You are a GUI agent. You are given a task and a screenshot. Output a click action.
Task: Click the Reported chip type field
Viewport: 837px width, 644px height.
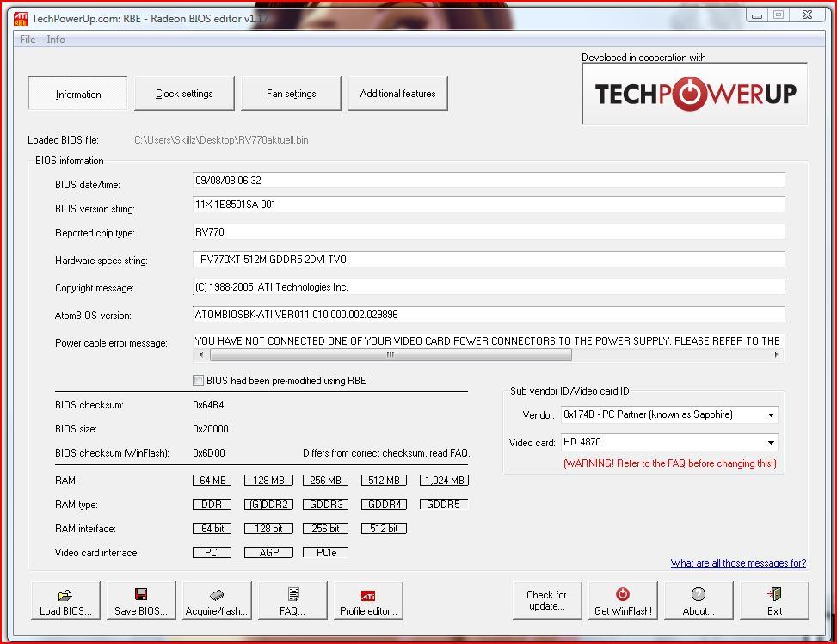coord(489,232)
